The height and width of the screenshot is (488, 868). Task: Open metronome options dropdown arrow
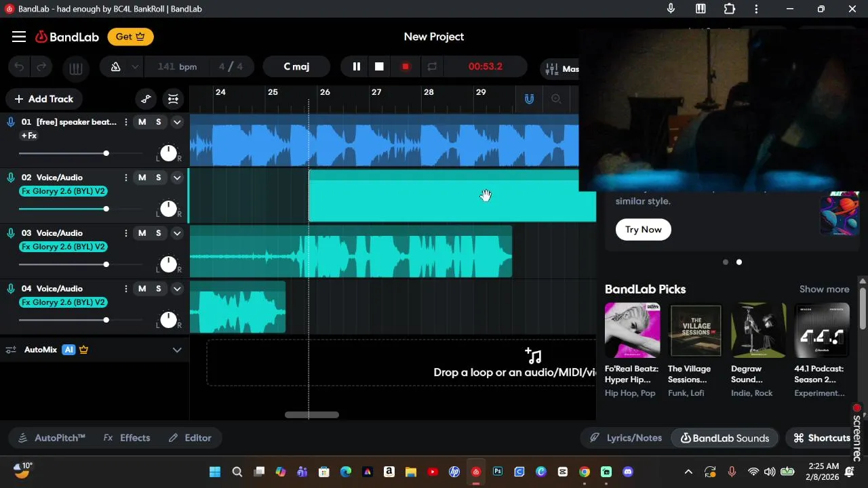[135, 67]
